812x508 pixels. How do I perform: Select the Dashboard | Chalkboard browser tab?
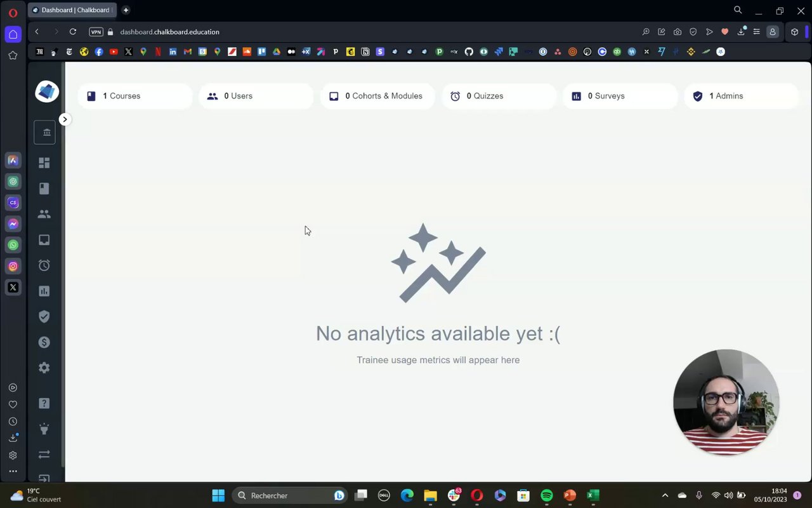(x=72, y=10)
